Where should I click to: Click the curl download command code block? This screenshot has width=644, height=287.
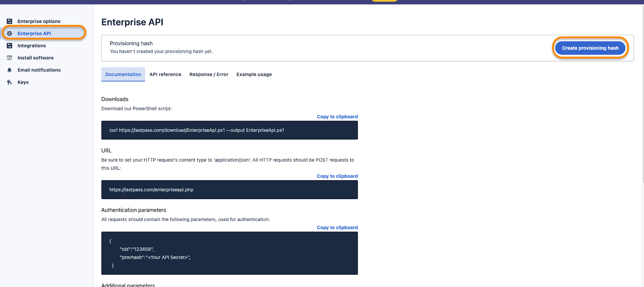(x=229, y=130)
